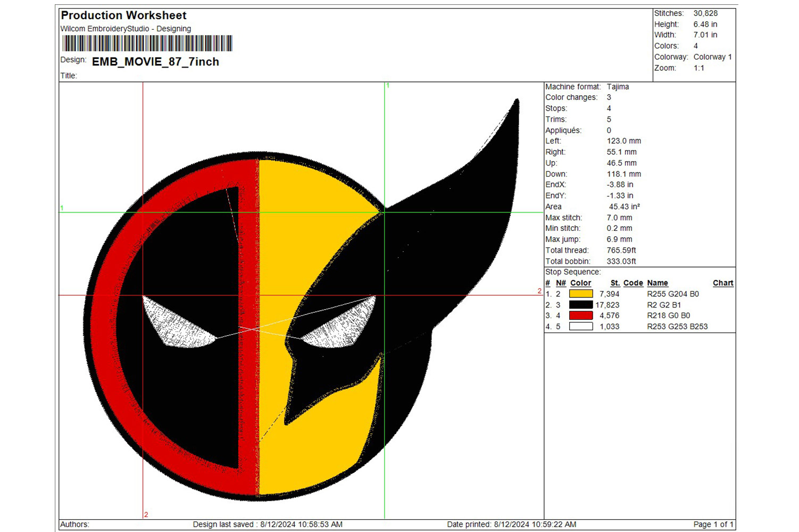Click the Width value 7.01 in
This screenshot has width=799, height=532.
[x=705, y=35]
